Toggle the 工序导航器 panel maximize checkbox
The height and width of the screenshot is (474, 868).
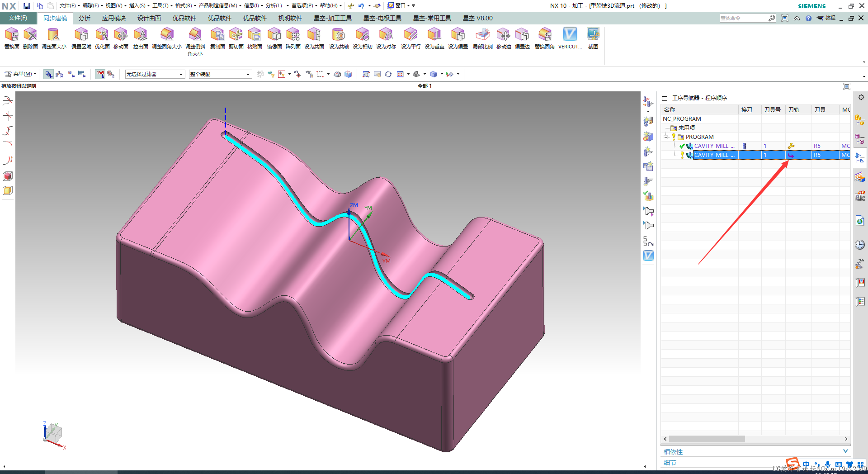(665, 98)
